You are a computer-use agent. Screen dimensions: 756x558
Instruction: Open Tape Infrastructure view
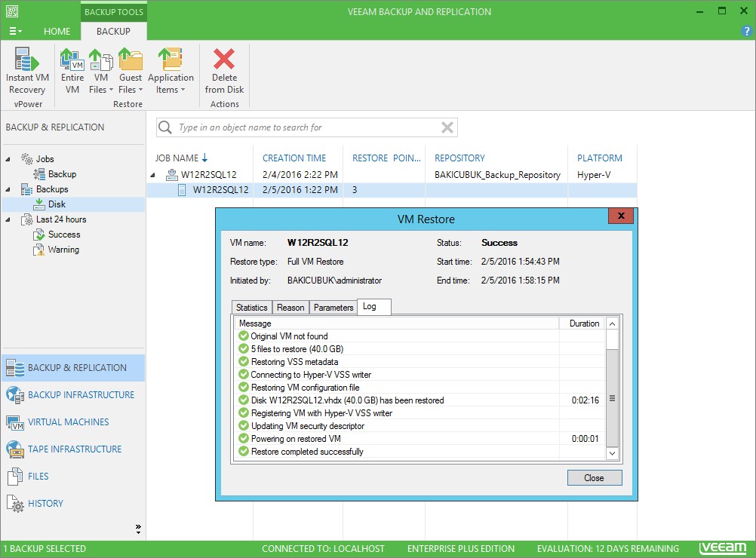click(x=72, y=449)
